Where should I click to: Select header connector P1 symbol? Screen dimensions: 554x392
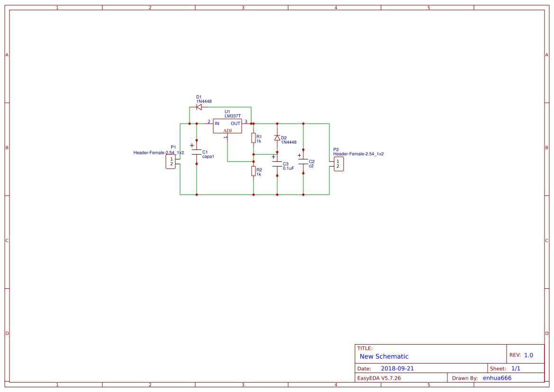point(171,161)
